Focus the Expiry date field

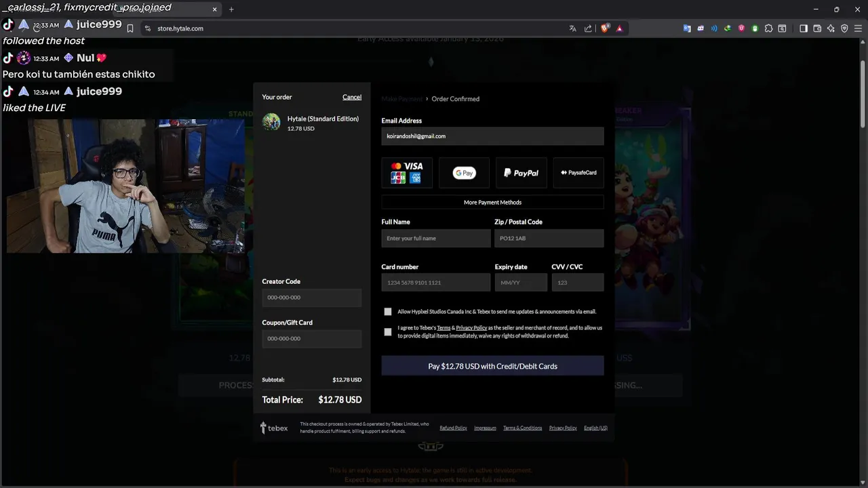[x=521, y=283]
